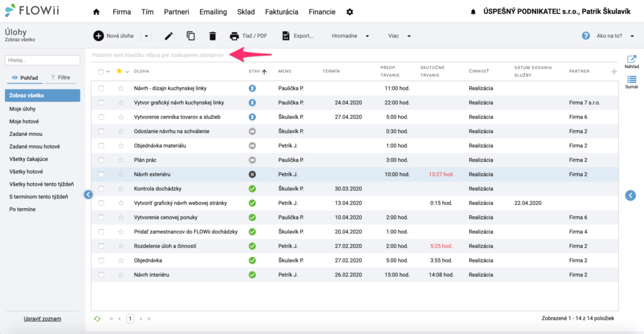Open the Náhľad preview panel
This screenshot has width=644, height=334.
(631, 62)
